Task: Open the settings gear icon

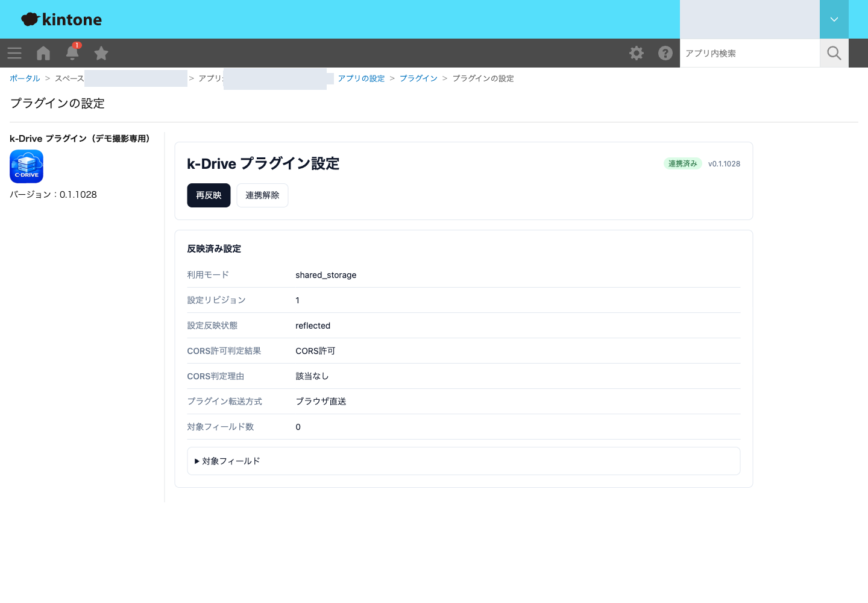Action: click(637, 53)
